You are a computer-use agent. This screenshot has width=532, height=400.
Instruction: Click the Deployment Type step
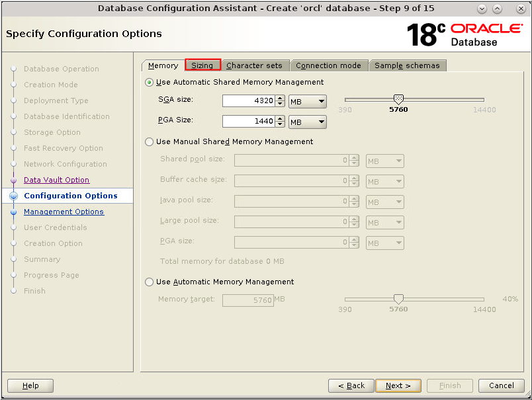(x=56, y=100)
